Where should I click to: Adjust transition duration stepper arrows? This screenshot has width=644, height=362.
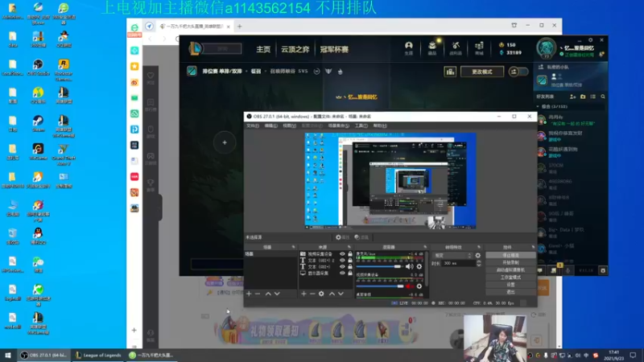(x=478, y=264)
